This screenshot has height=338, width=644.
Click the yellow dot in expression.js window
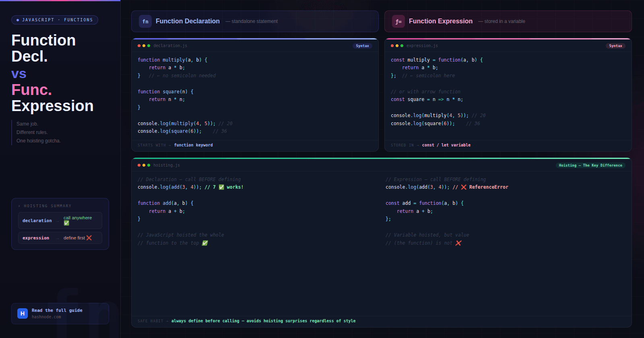click(x=397, y=46)
